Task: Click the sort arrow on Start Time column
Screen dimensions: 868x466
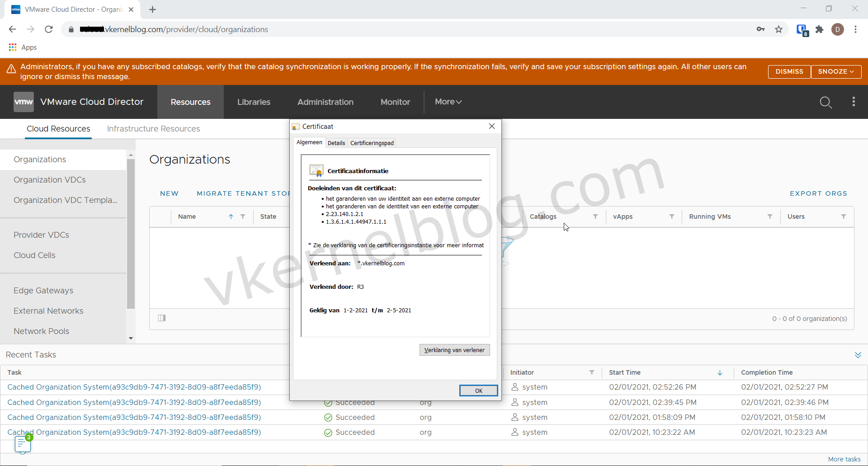Action: pyautogui.click(x=719, y=372)
